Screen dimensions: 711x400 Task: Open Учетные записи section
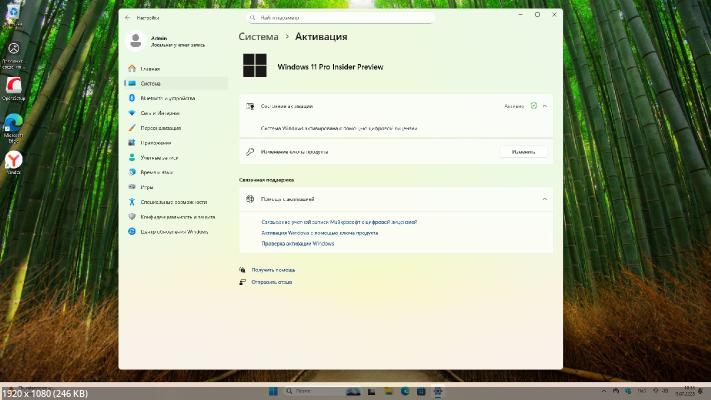pos(176,157)
